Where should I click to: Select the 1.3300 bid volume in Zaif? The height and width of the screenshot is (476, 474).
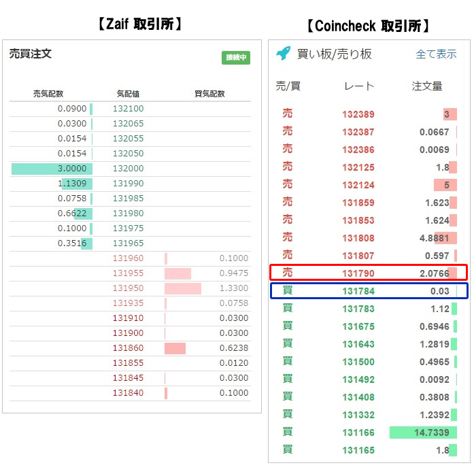pyautogui.click(x=234, y=288)
